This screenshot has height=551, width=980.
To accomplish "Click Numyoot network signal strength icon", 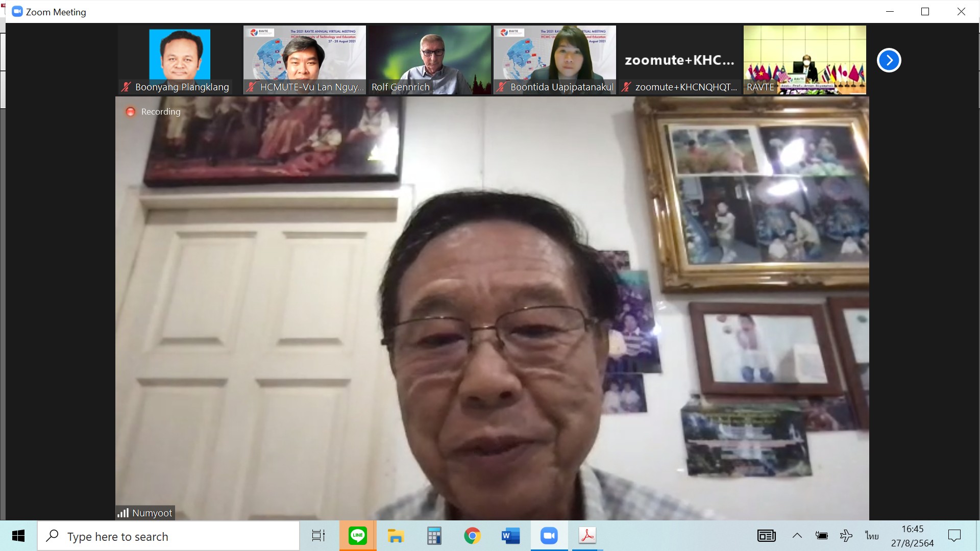I will click(122, 513).
